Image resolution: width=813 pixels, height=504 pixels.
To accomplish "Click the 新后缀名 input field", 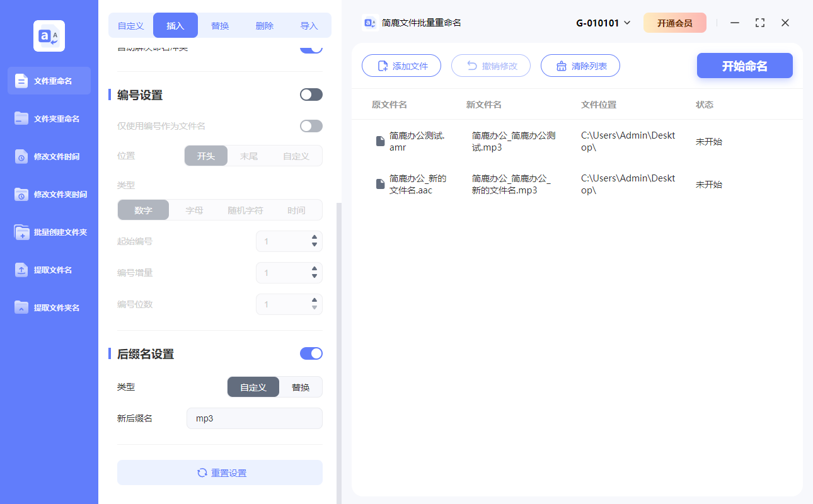I will pyautogui.click(x=254, y=418).
